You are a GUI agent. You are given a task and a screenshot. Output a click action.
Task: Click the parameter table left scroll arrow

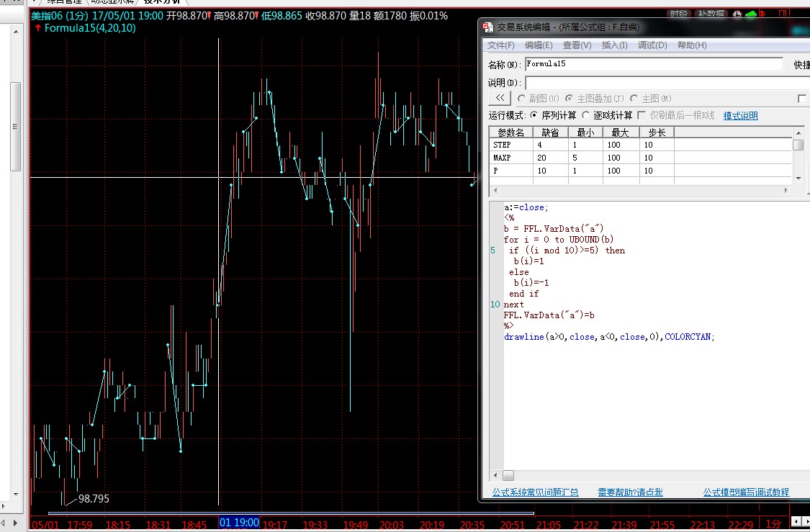[495, 191]
